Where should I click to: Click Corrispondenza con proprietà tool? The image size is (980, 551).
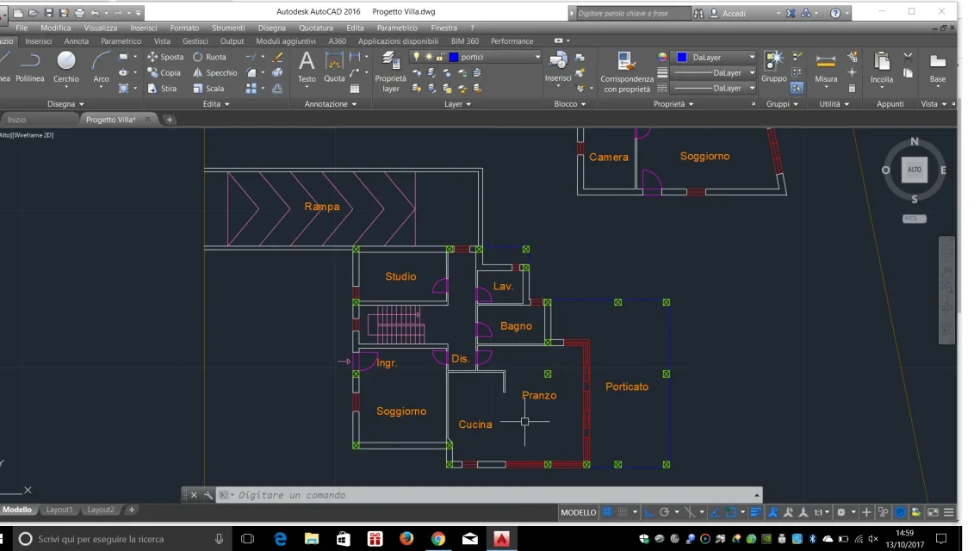pos(626,71)
